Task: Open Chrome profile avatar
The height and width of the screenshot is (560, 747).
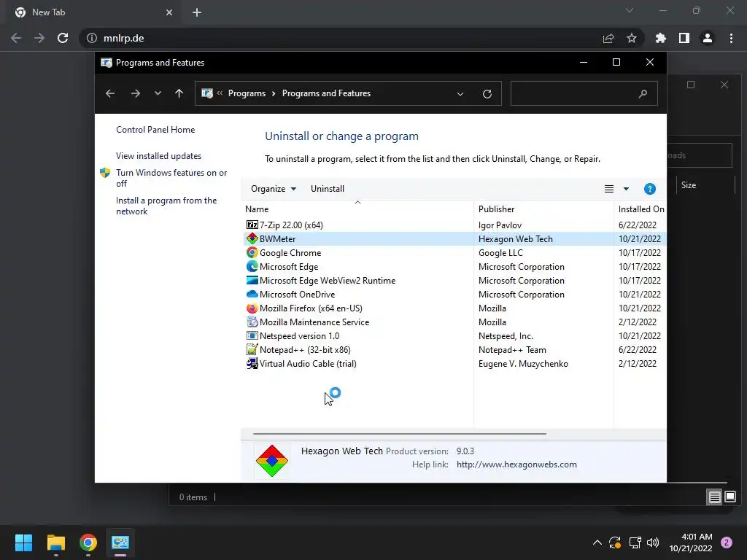Action: 708,38
